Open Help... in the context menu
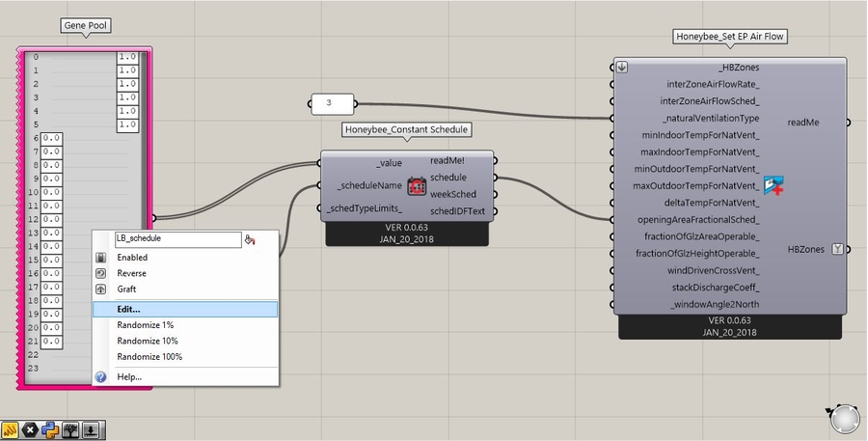The image size is (868, 441). point(129,376)
